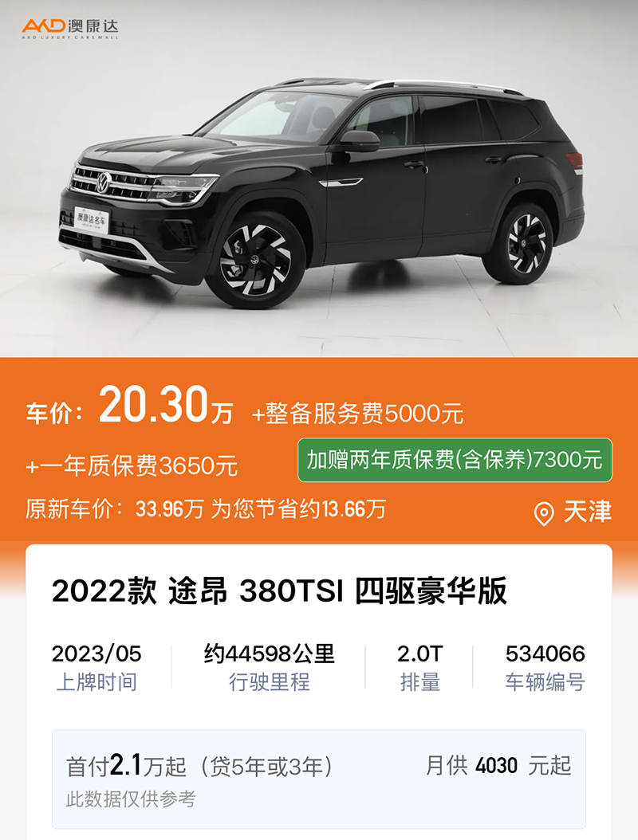
Task: Click the 原新车价 33.96万 savings line
Action: pos(206,509)
